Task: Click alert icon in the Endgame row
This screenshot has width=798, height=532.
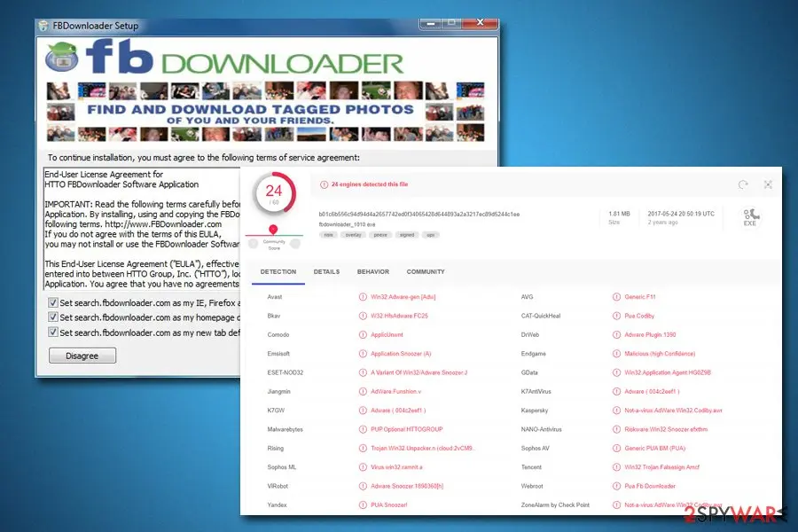Action: point(616,353)
